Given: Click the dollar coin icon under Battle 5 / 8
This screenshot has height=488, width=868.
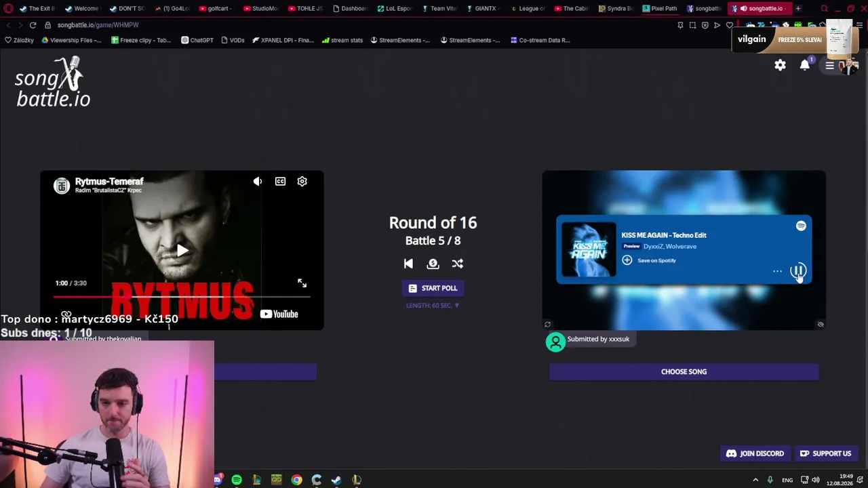Looking at the screenshot, I should (x=433, y=264).
